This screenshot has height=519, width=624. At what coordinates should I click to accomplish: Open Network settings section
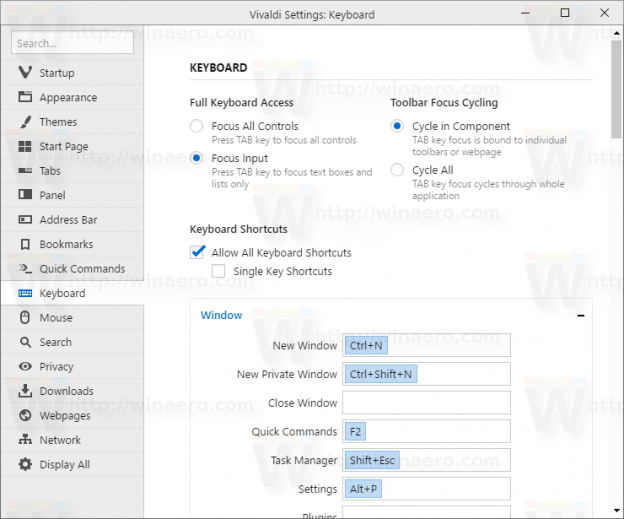pyautogui.click(x=72, y=440)
